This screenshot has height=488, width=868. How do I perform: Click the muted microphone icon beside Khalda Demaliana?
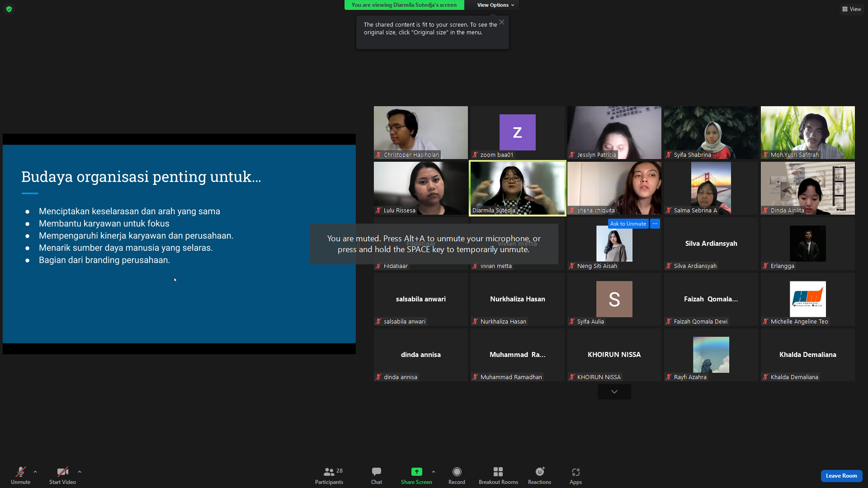[765, 377]
